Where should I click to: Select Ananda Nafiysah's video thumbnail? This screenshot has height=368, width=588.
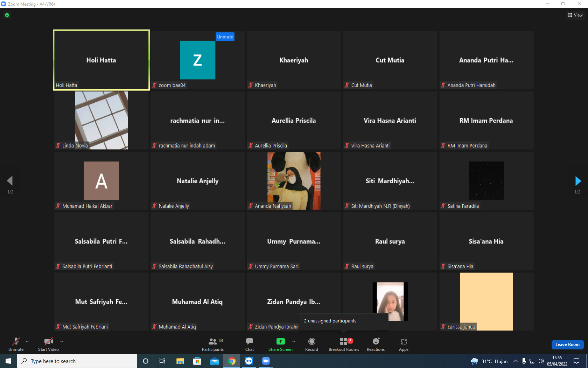click(294, 181)
